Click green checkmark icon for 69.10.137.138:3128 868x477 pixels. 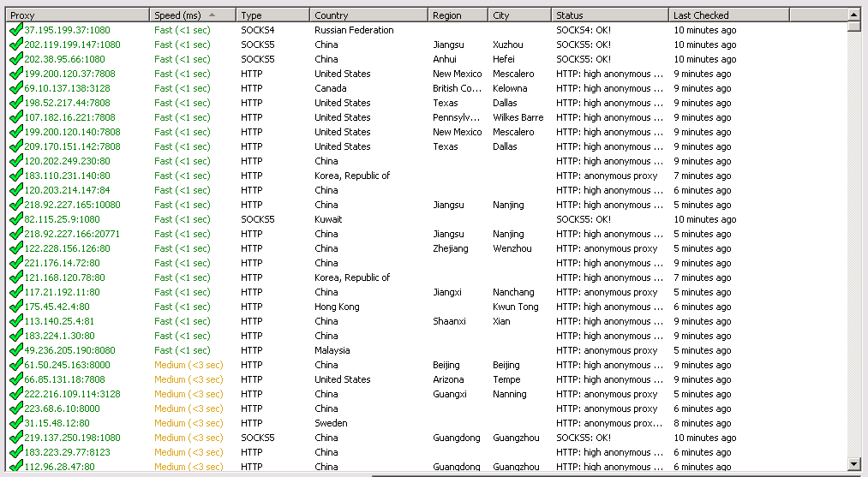16,87
